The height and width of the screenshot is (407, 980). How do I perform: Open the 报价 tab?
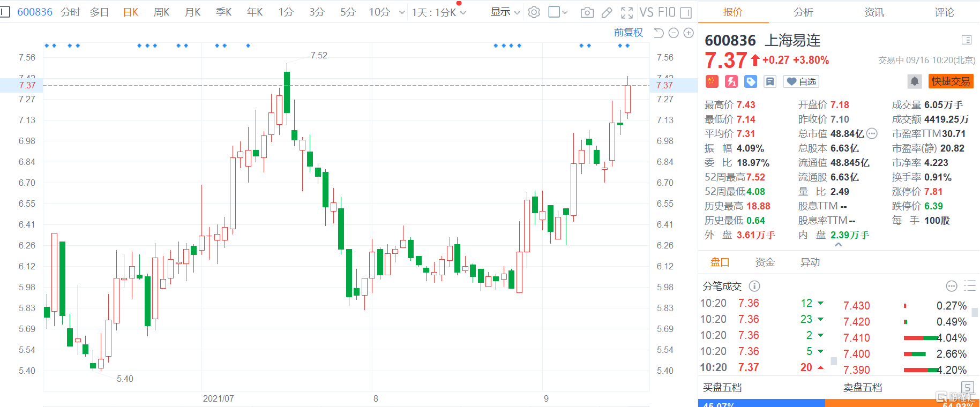733,12
